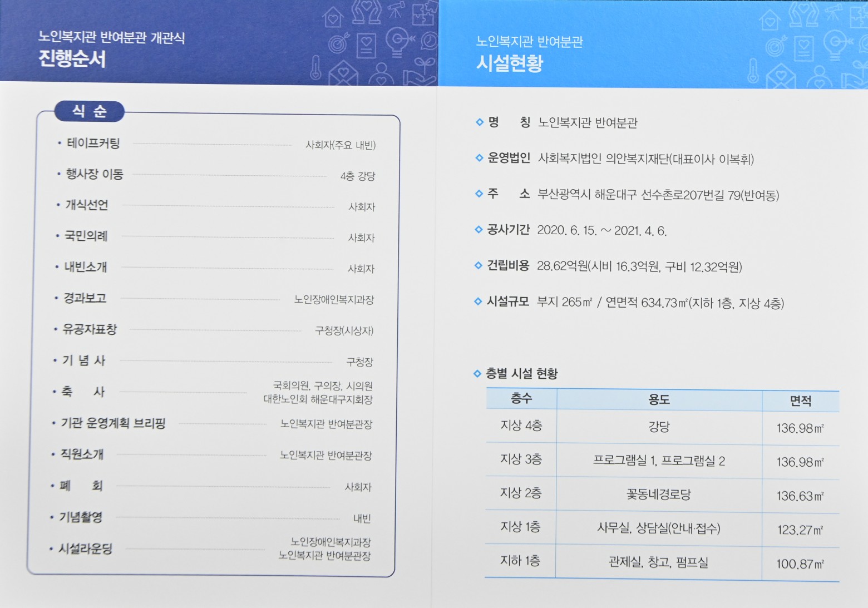The image size is (868, 608).
Task: Click the 100.87㎡ area cell
Action: [x=800, y=564]
